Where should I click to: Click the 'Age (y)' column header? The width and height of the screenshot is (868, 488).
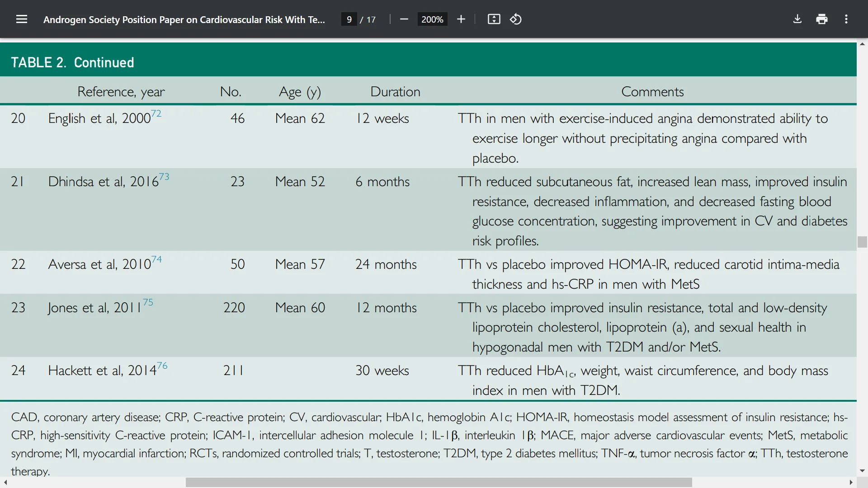300,92
